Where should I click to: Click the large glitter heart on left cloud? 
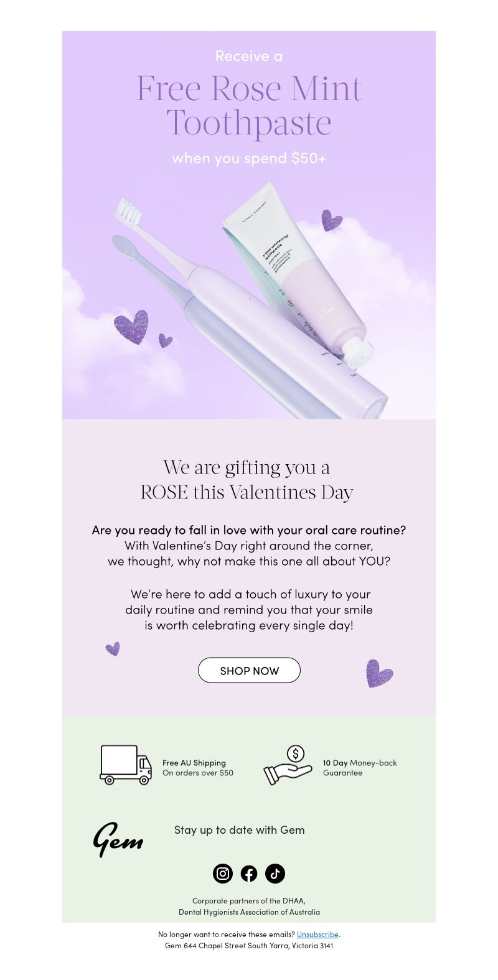[x=131, y=327]
